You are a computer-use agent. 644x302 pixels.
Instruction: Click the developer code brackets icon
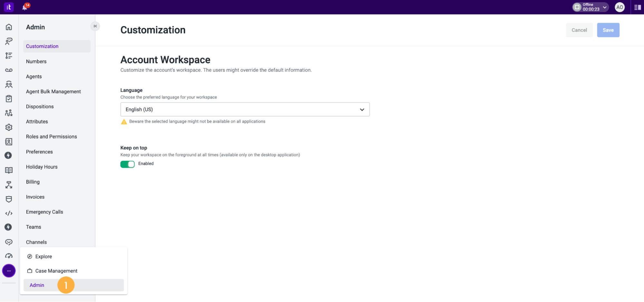pos(9,213)
